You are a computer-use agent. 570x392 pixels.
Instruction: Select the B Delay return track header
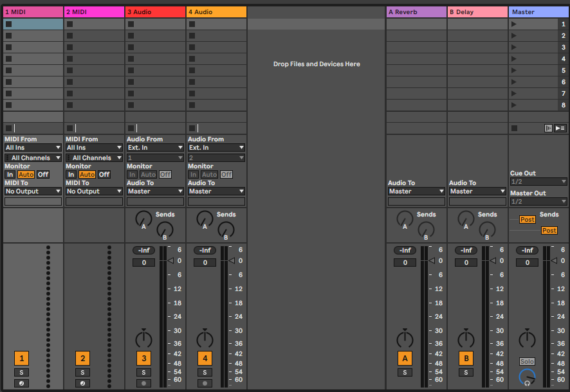pyautogui.click(x=477, y=12)
